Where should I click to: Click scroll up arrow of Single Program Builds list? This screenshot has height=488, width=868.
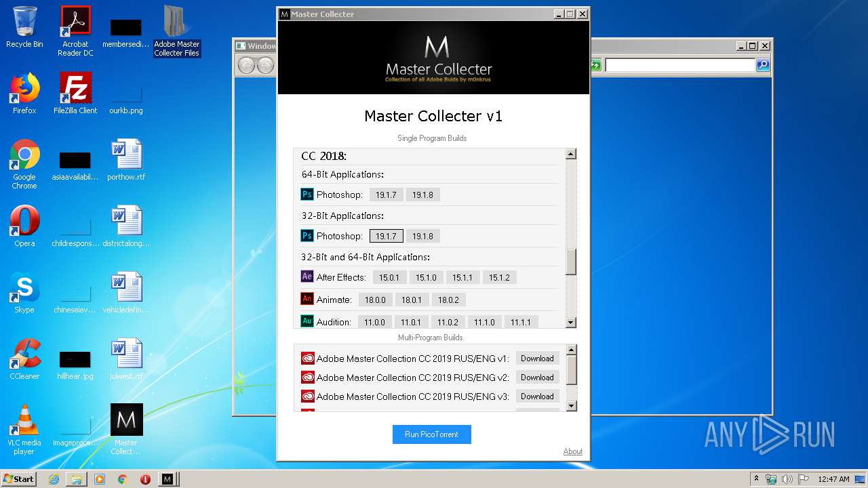[x=571, y=154]
